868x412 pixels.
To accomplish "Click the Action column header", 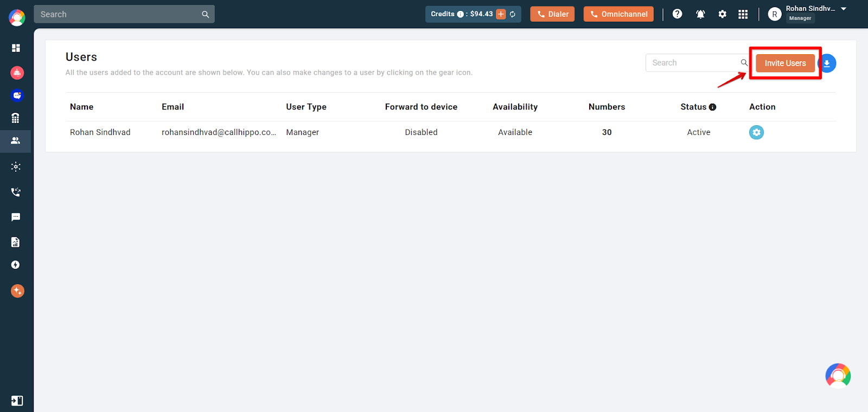I will pos(762,107).
